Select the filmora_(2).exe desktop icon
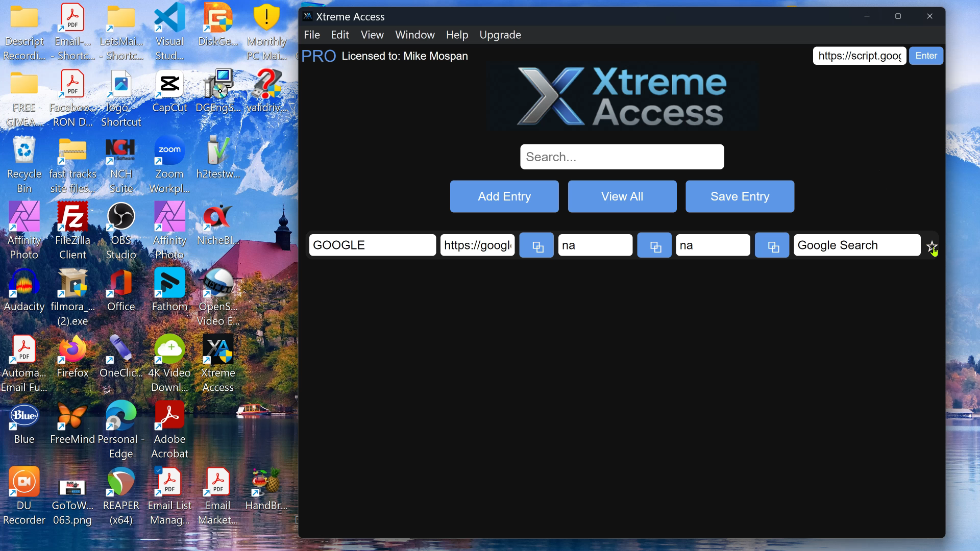 72,297
